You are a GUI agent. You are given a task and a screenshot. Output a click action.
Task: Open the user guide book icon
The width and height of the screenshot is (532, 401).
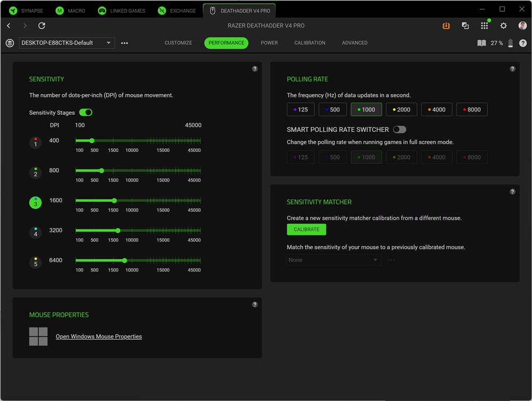point(481,43)
